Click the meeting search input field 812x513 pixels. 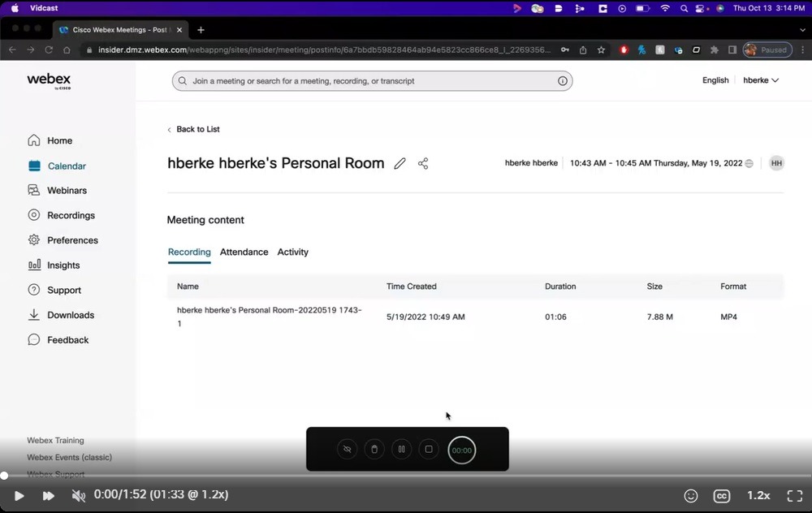(373, 80)
